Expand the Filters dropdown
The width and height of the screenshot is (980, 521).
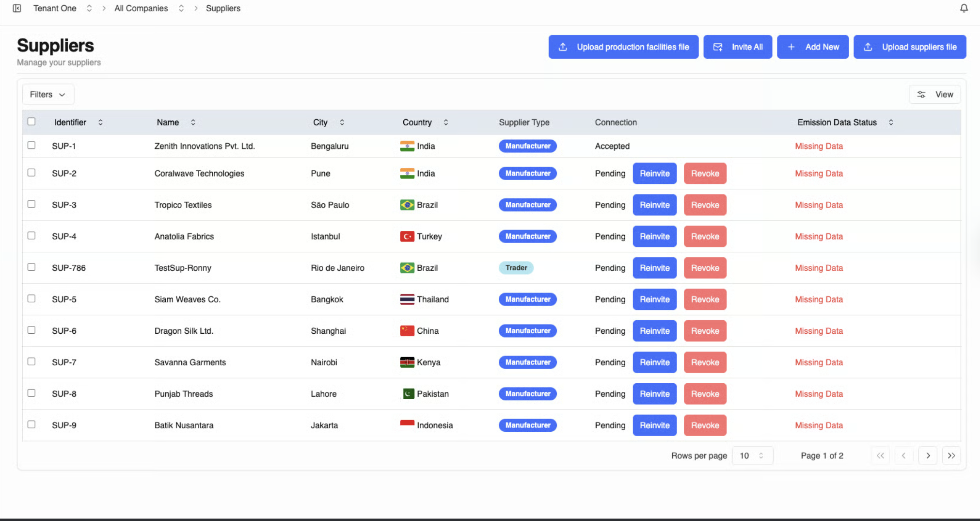(47, 95)
